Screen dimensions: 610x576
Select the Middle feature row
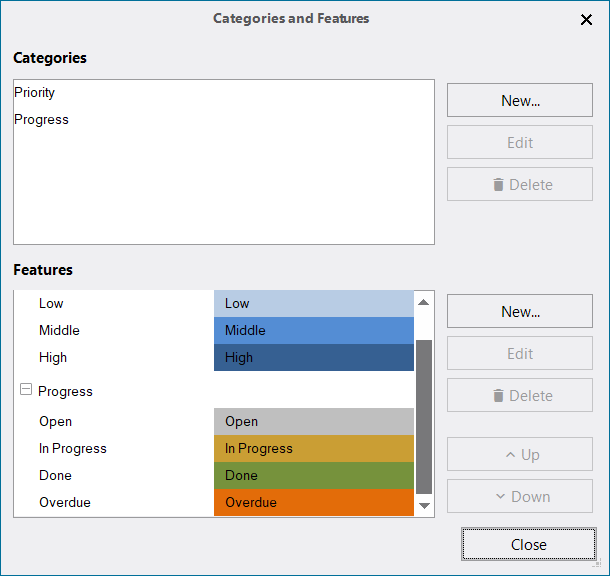pos(59,331)
